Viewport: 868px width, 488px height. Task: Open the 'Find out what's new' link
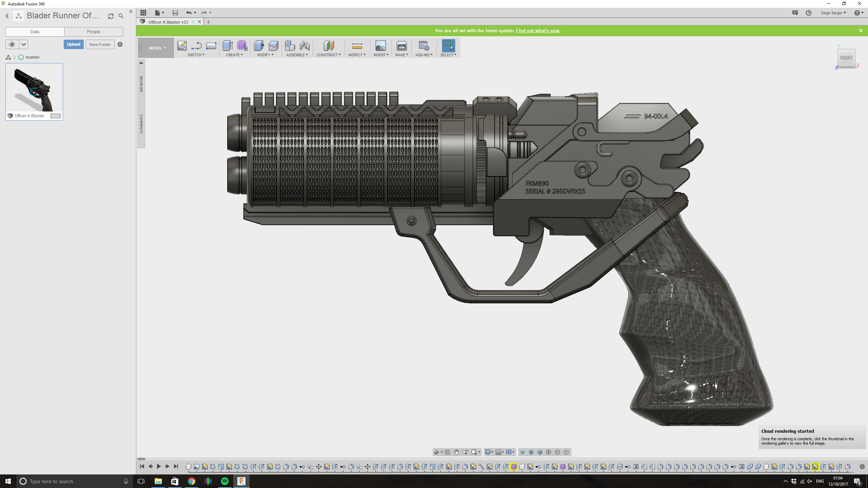tap(538, 30)
